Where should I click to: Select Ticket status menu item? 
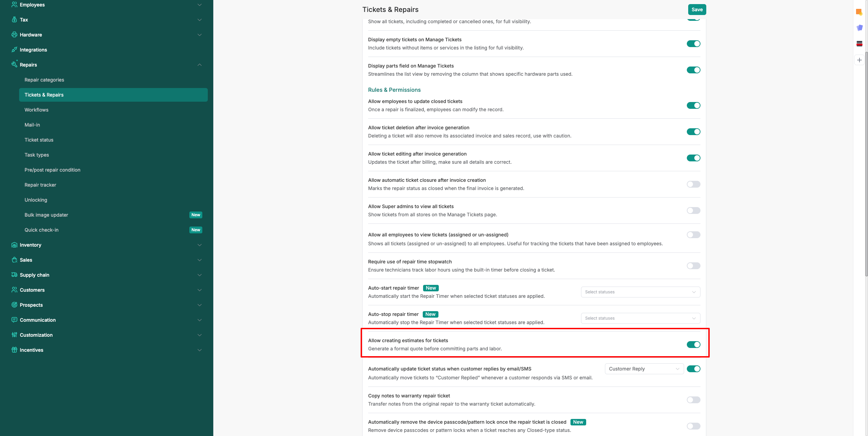point(39,140)
